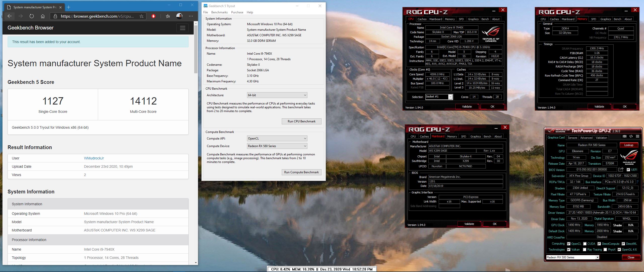
Task: Open the Geekbench Benchmarks menu
Action: (x=219, y=12)
